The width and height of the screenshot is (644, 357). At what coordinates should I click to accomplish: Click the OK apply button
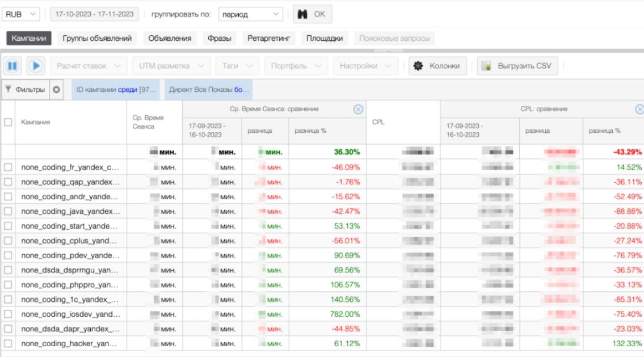click(x=313, y=14)
